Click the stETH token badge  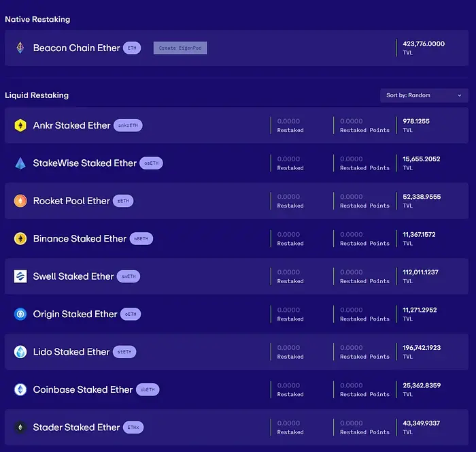(126, 352)
